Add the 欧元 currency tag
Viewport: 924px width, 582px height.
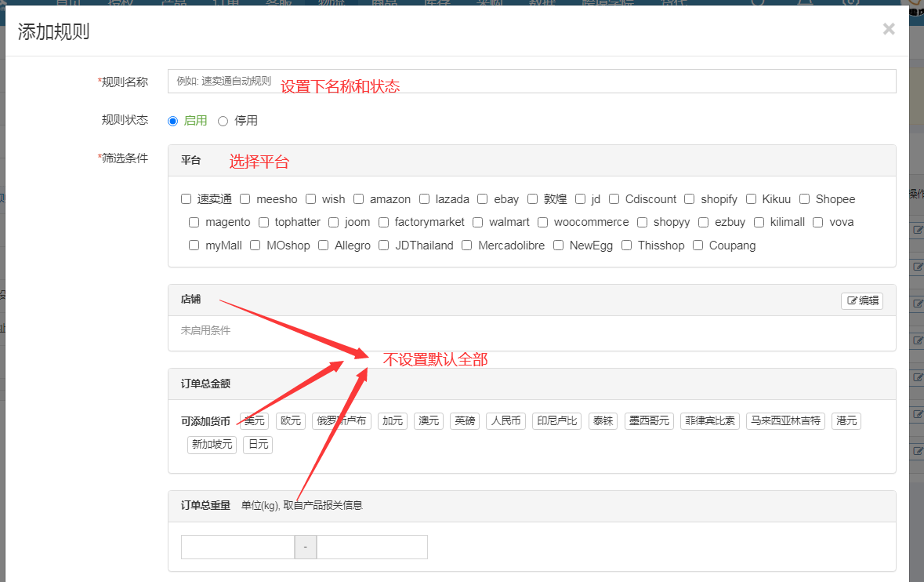pyautogui.click(x=291, y=421)
